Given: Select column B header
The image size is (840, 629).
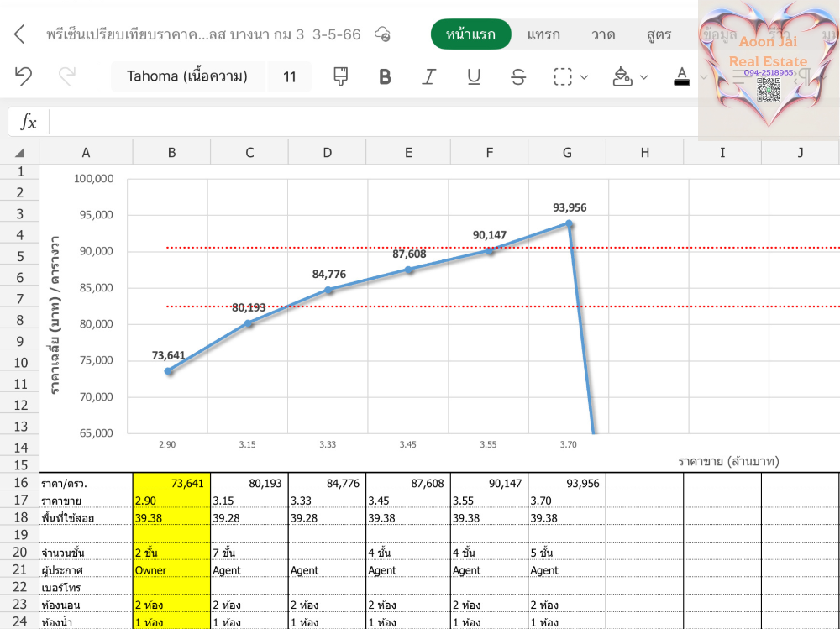Looking at the screenshot, I should [x=171, y=153].
